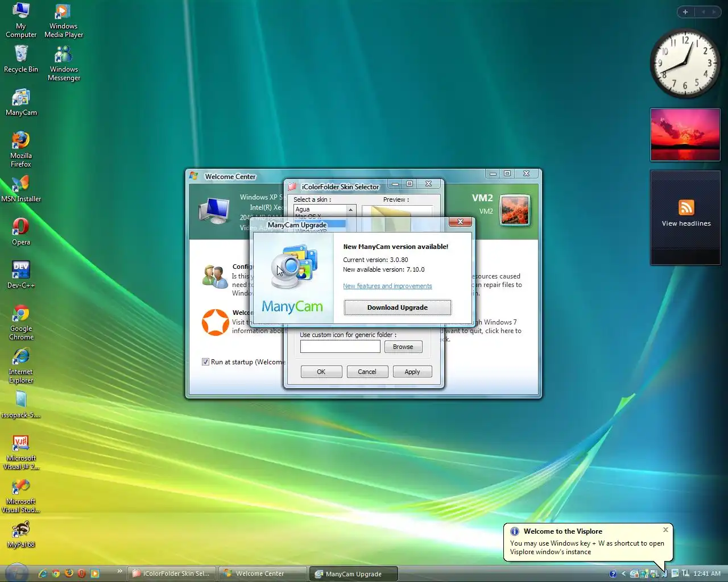The height and width of the screenshot is (582, 728).
Task: Click the monitor icon in Welcome Center header
Action: pyautogui.click(x=214, y=211)
